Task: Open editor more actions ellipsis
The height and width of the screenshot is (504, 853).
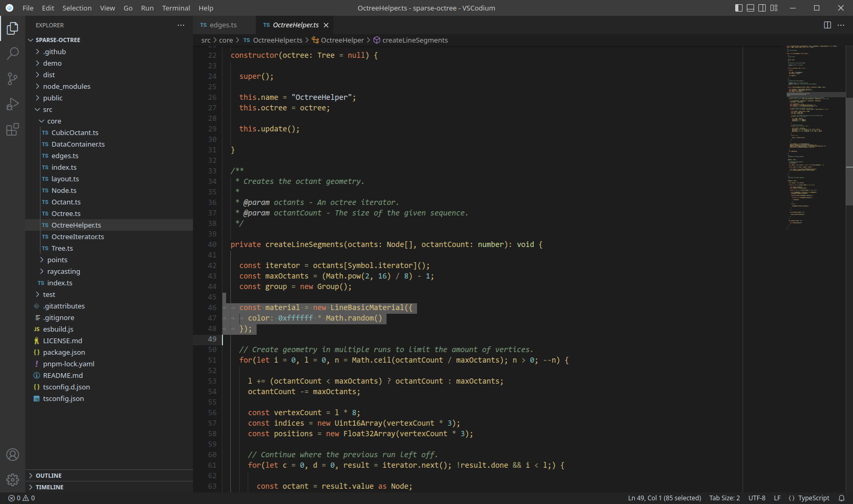Action: pyautogui.click(x=841, y=25)
